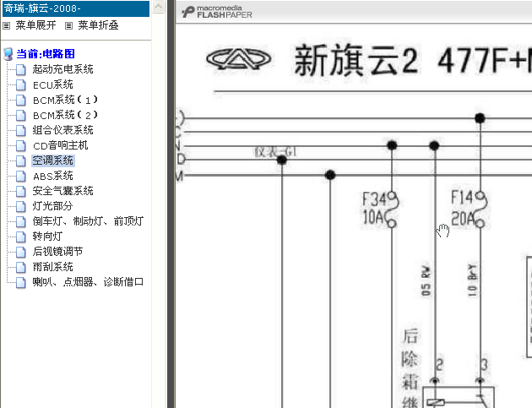
Task: Click the computer icon next to 当前:电路图
Action: pos(8,54)
